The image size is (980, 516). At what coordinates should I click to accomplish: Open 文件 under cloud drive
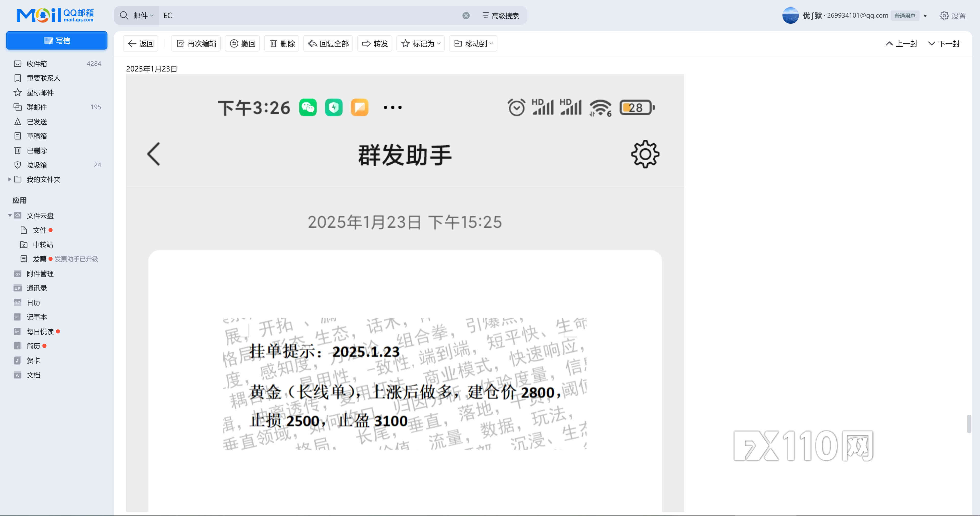39,230
